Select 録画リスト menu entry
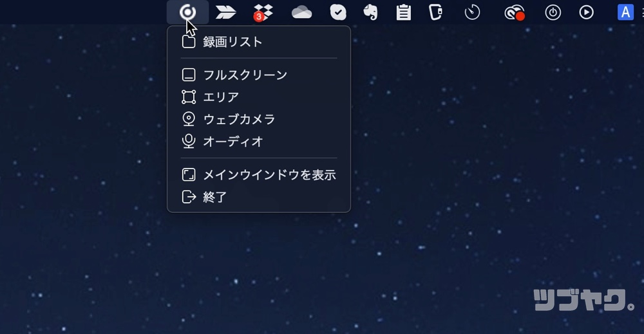Image resolution: width=644 pixels, height=334 pixels. click(259, 42)
